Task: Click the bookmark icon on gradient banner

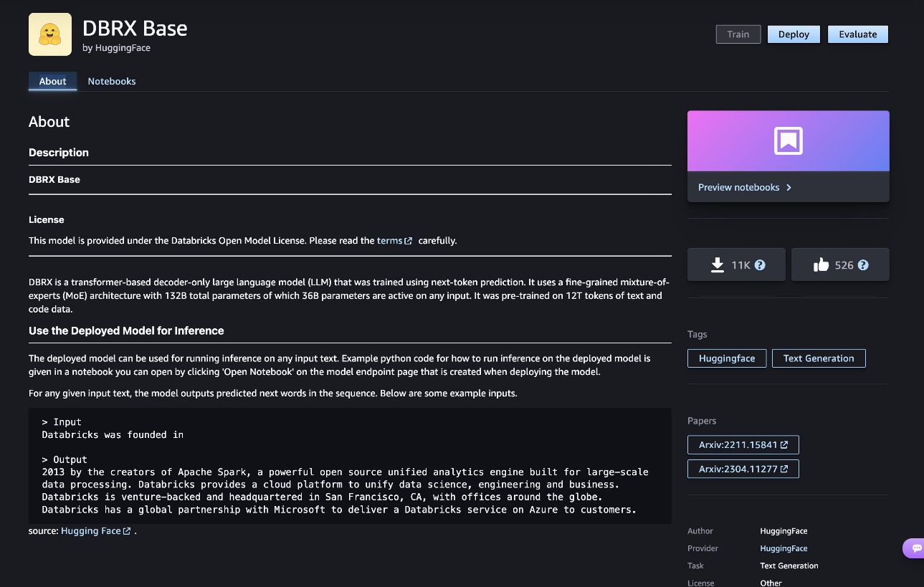Action: (x=788, y=141)
